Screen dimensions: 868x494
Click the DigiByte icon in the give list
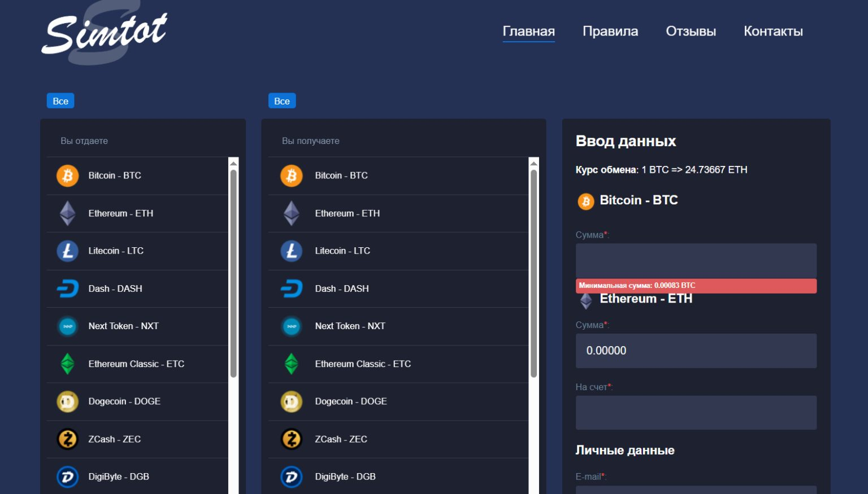(68, 476)
